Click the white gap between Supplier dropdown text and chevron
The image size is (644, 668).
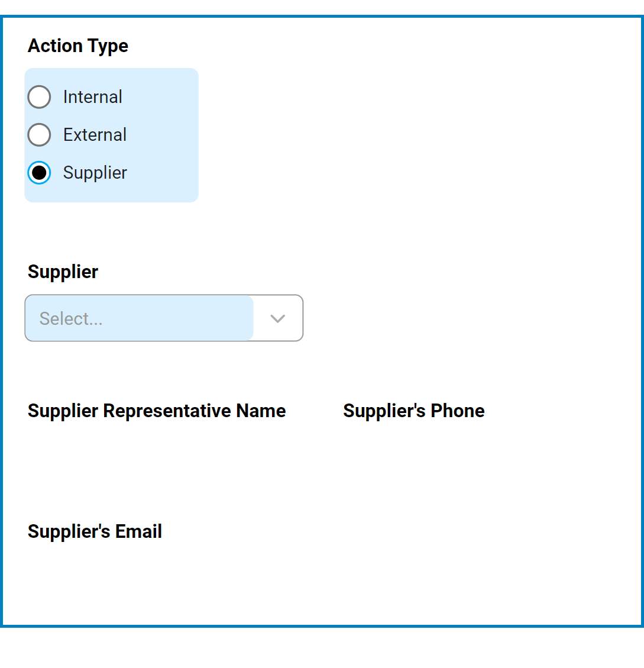point(259,318)
